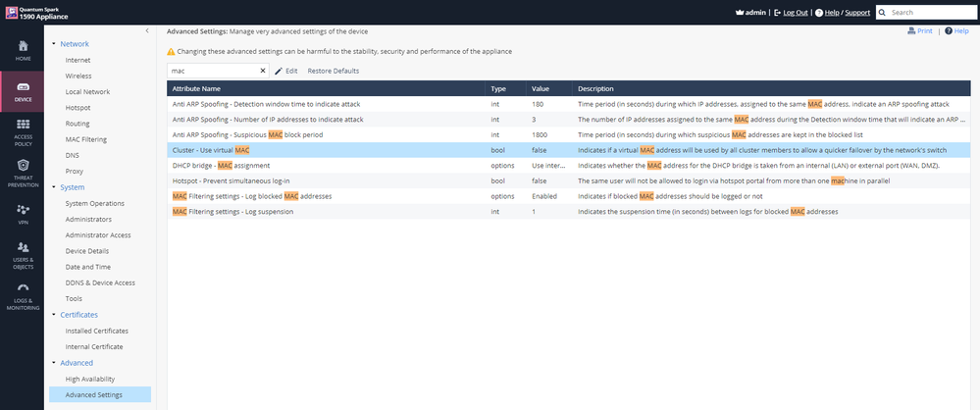980x410 pixels.
Task: Click the Support link
Action: tap(857, 13)
